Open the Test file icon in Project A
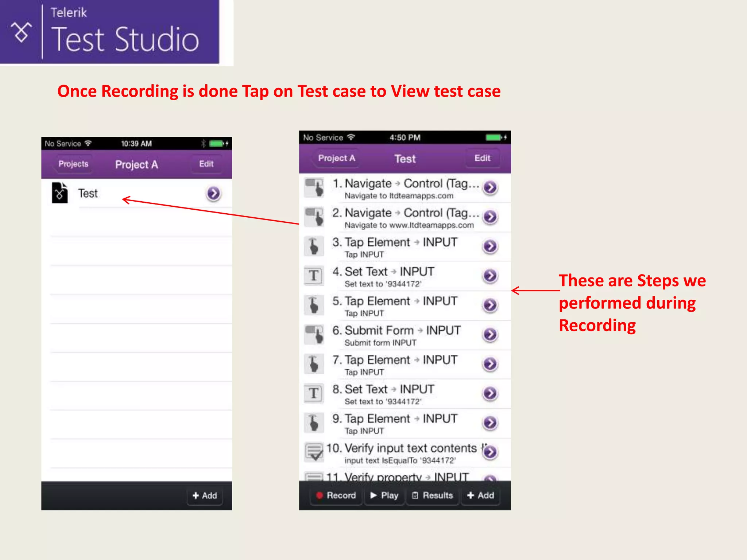 click(x=60, y=192)
